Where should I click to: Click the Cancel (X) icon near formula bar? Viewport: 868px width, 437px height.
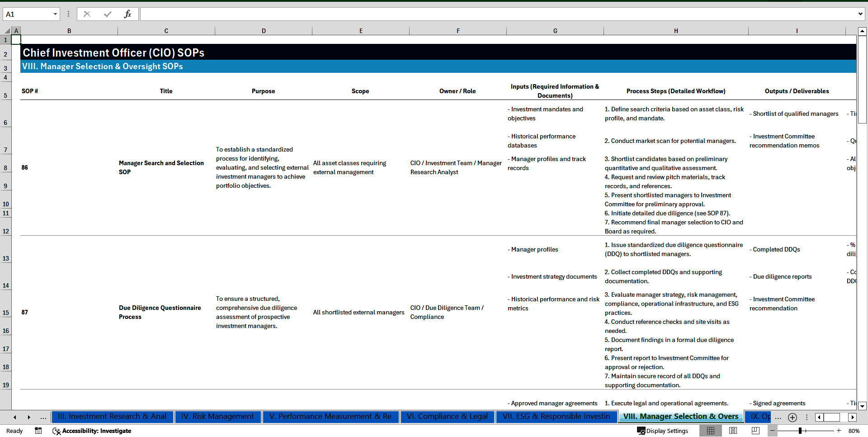(x=87, y=14)
